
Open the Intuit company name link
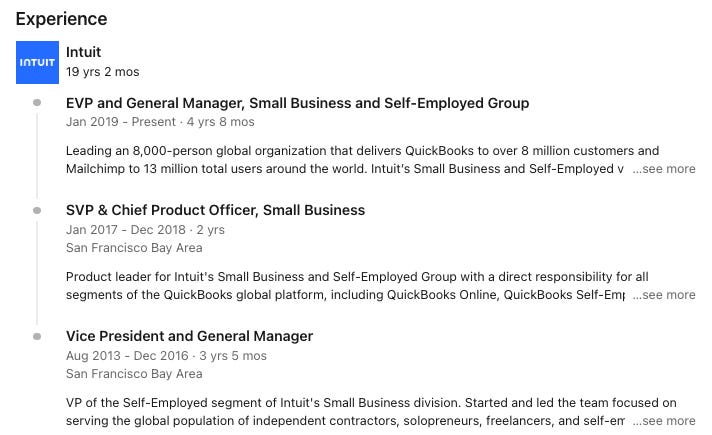pyautogui.click(x=83, y=52)
